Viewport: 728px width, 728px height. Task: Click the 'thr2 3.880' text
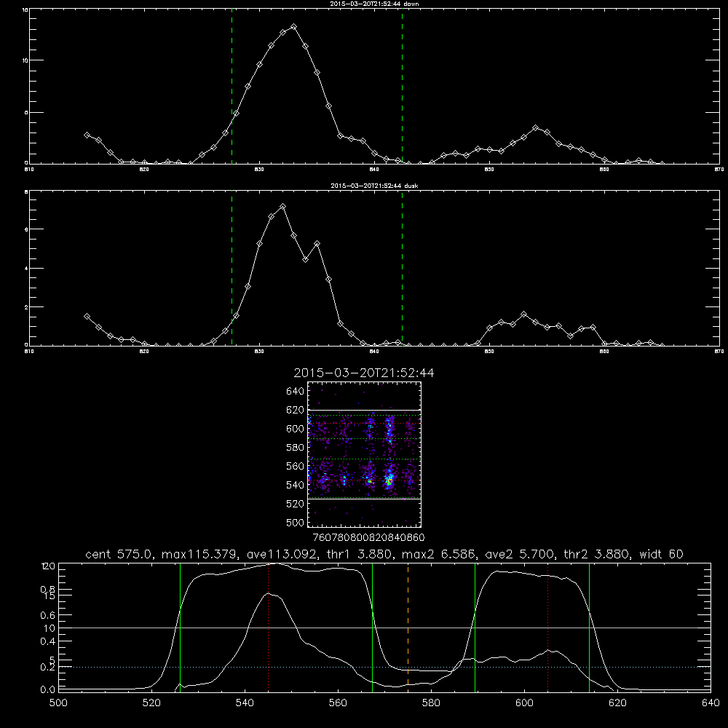[597, 554]
